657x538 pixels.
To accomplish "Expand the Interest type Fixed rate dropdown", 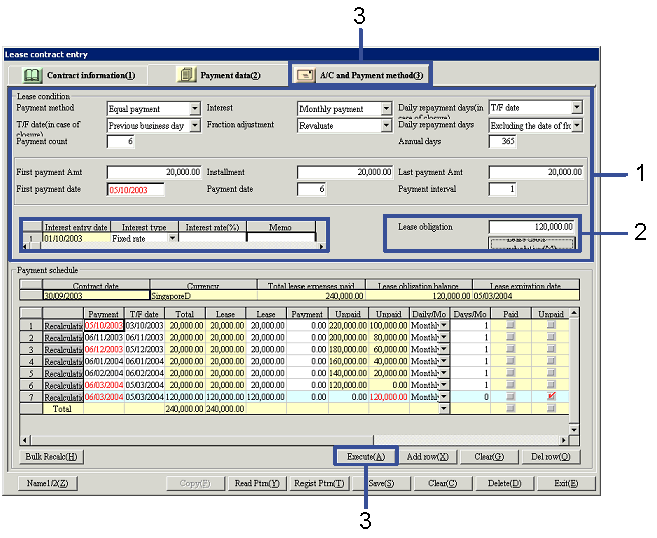I will pos(172,238).
